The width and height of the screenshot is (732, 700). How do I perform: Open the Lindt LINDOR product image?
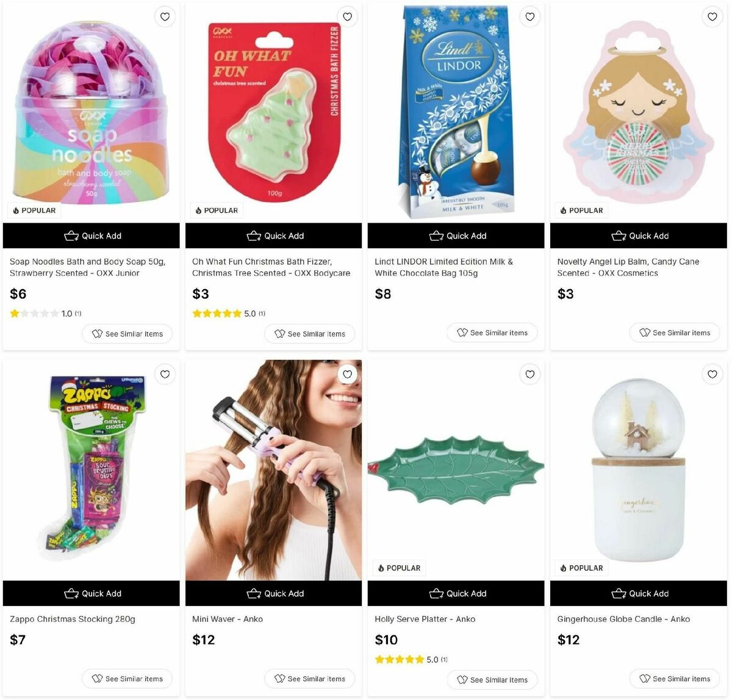[456, 113]
